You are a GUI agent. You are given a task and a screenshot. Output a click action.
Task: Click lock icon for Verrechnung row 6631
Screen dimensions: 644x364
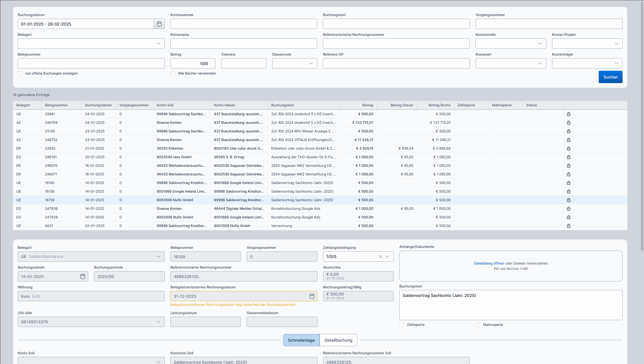(569, 226)
